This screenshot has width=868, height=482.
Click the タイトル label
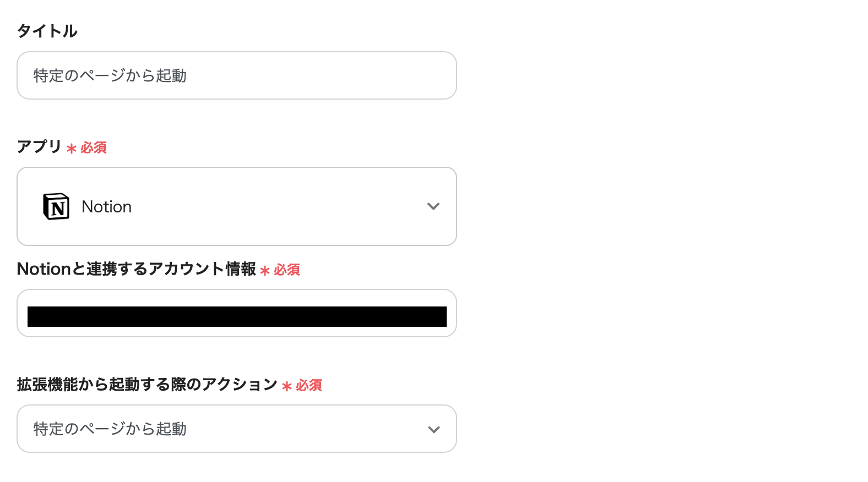pos(47,31)
